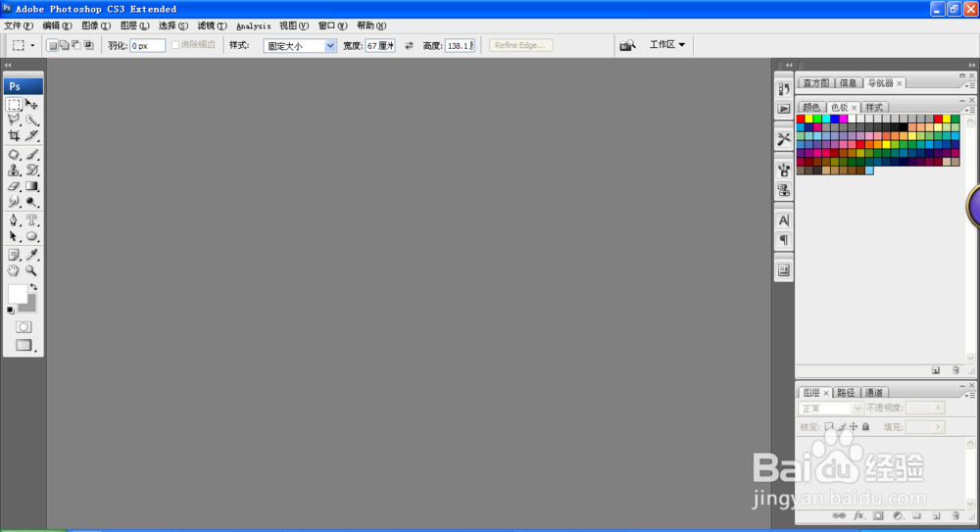980x532 pixels.
Task: Select the Notes tool
Action: click(x=14, y=255)
